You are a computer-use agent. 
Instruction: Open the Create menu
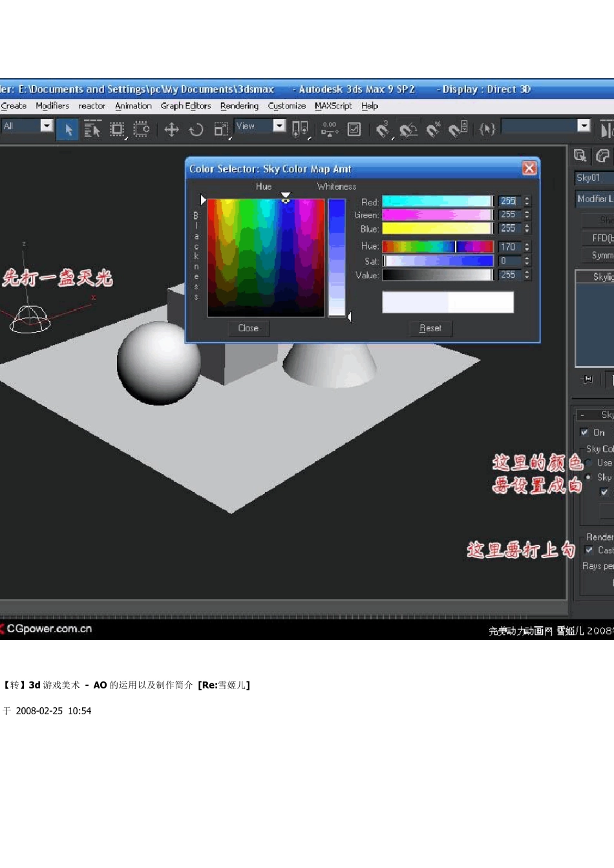(14, 106)
